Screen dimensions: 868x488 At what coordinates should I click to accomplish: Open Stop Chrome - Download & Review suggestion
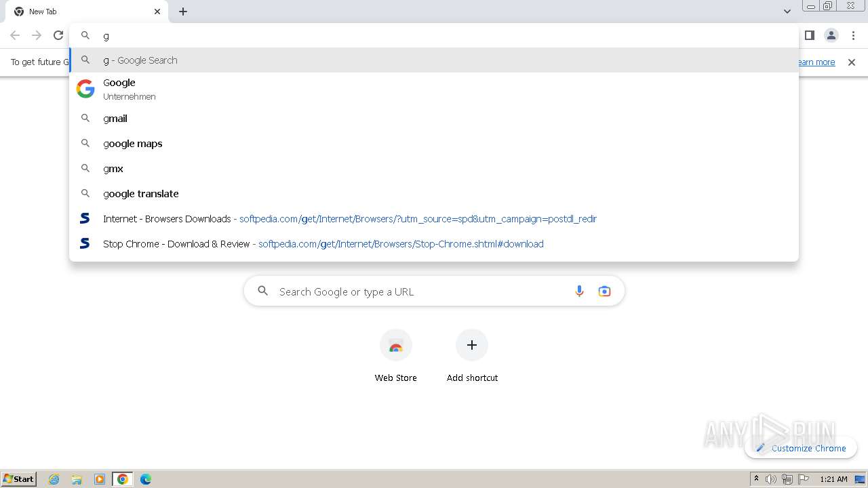pyautogui.click(x=434, y=244)
